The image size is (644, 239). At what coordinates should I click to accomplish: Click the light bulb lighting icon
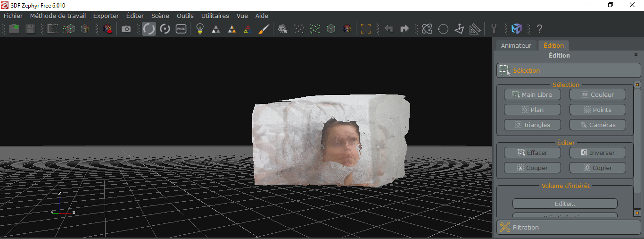click(x=200, y=29)
